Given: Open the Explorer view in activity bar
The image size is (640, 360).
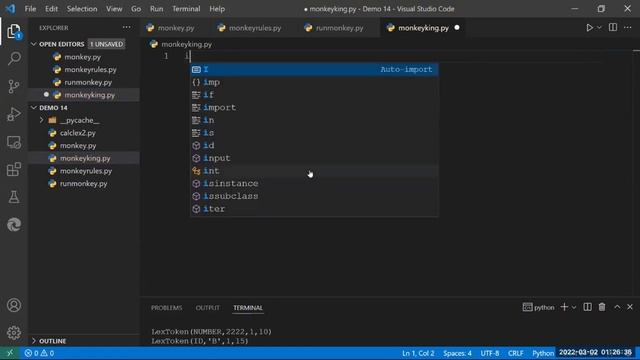Looking at the screenshot, I should 13,31.
